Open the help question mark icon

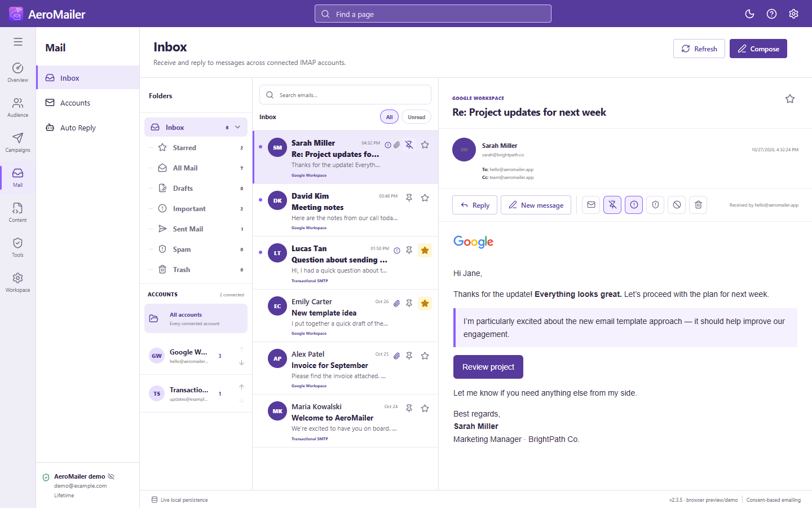(x=771, y=14)
